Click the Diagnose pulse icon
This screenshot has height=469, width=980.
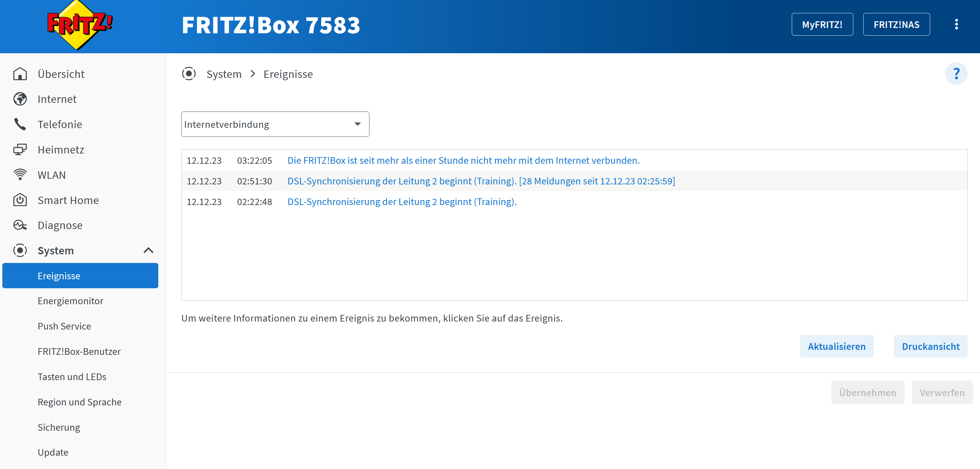coord(20,225)
